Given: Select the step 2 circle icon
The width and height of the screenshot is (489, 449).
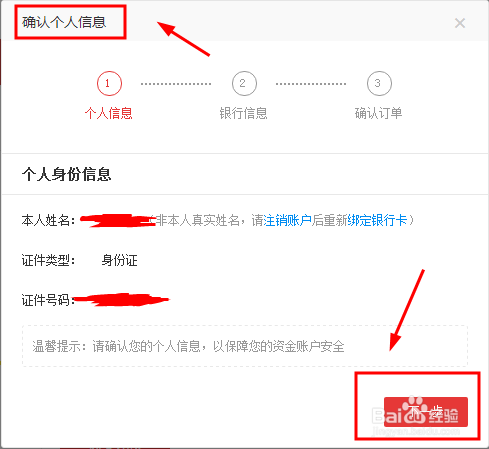Looking at the screenshot, I should click(244, 83).
